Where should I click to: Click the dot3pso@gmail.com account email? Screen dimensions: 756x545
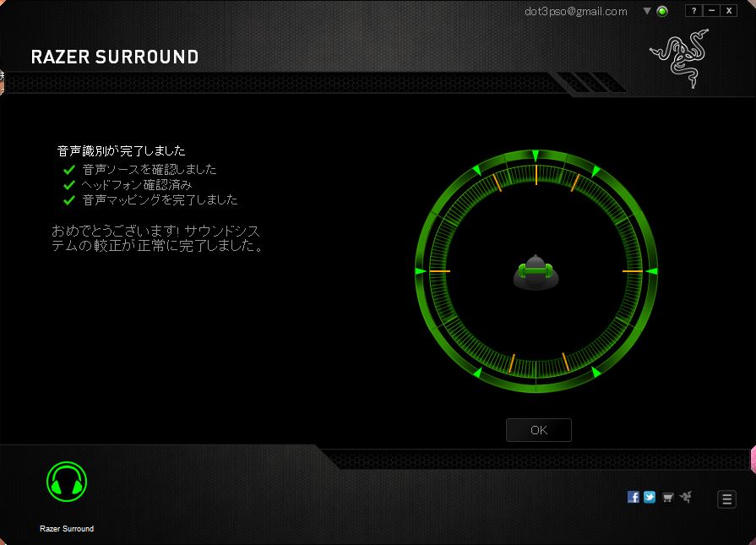pos(576,11)
